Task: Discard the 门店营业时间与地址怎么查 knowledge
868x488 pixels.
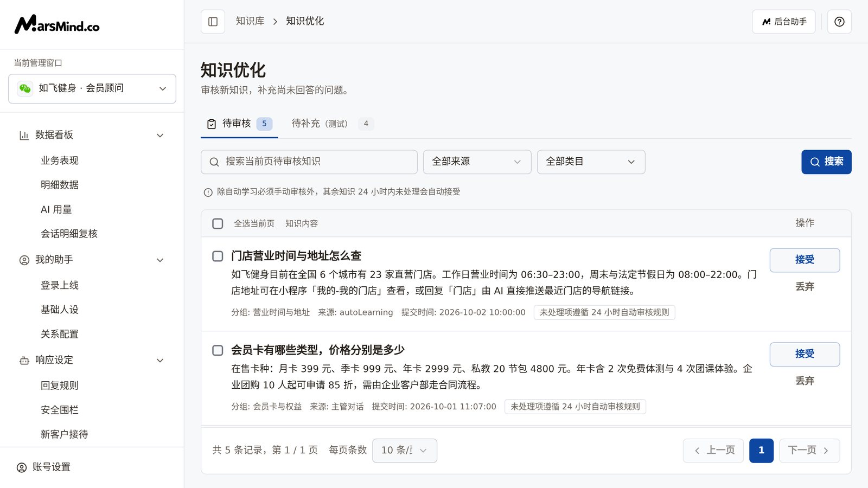Action: click(x=805, y=287)
